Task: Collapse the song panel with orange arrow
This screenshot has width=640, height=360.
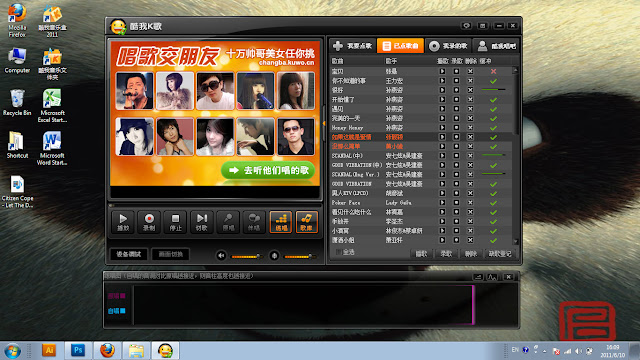Action: click(x=324, y=123)
